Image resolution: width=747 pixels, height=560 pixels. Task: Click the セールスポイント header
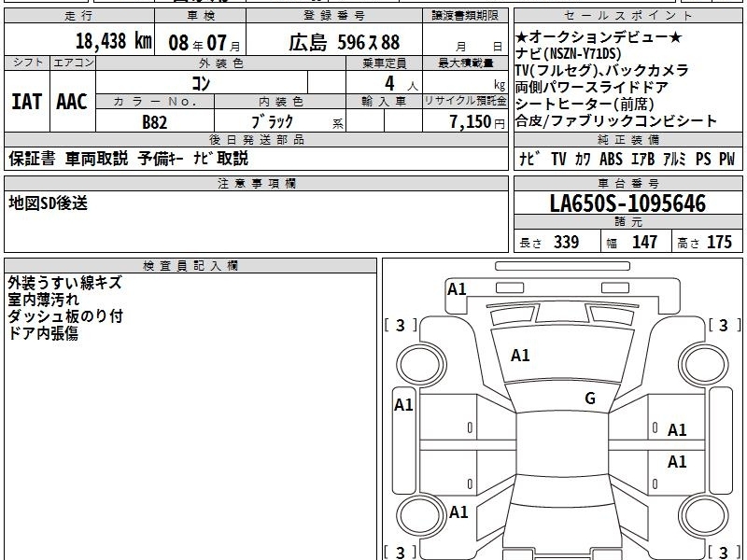click(627, 16)
